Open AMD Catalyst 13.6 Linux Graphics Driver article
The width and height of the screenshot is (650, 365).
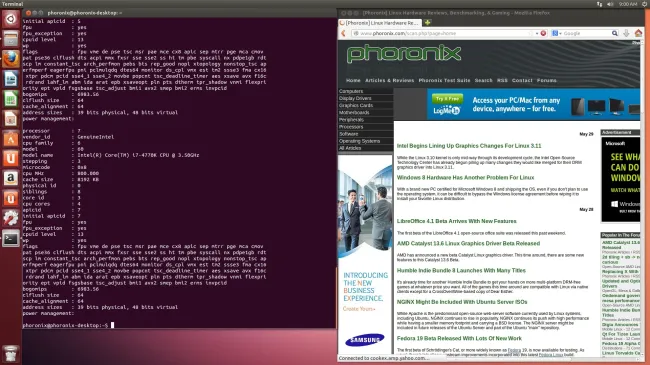[468, 243]
